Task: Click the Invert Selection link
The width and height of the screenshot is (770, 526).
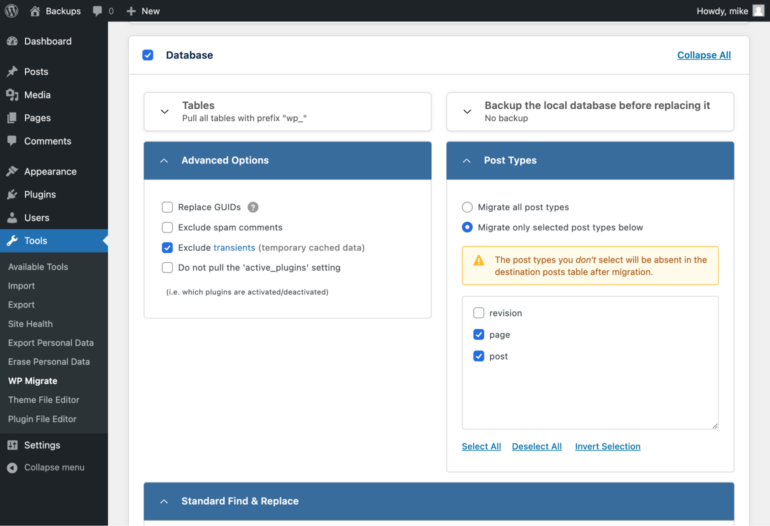Action: click(x=607, y=446)
